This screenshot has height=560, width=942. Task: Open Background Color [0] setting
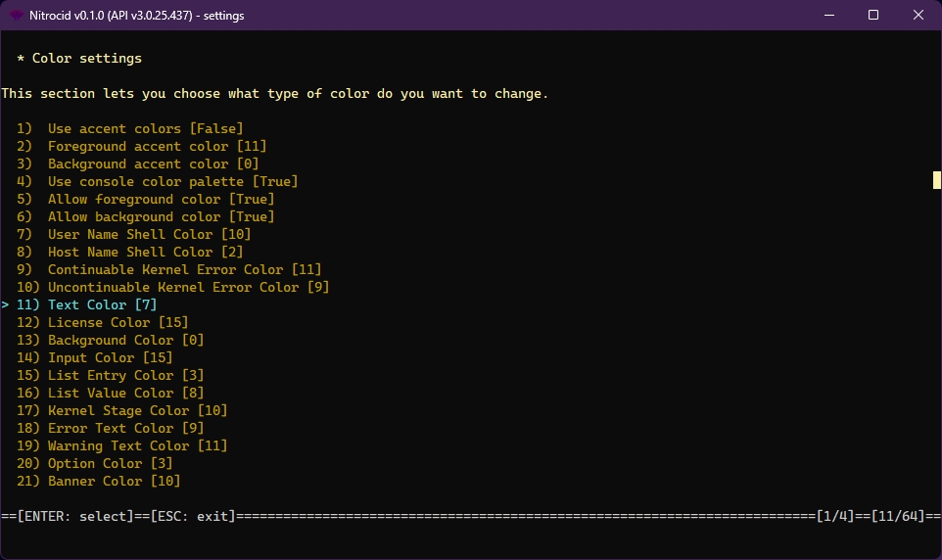coord(125,340)
